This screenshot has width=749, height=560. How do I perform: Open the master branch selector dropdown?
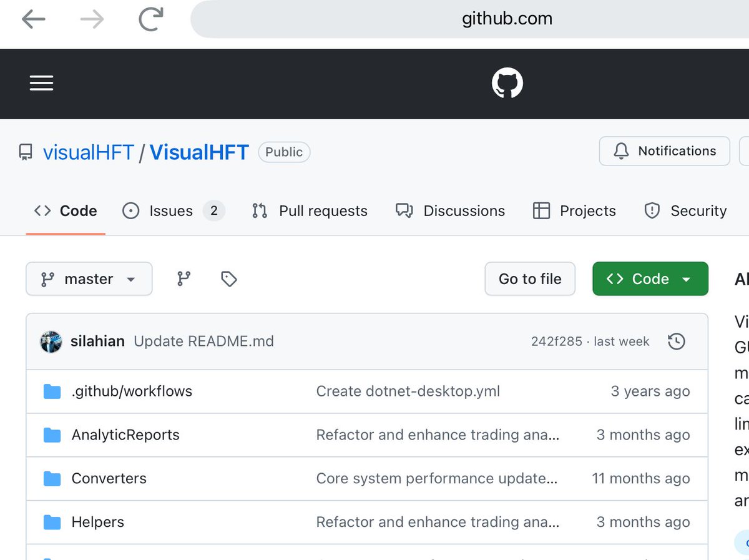coord(89,279)
